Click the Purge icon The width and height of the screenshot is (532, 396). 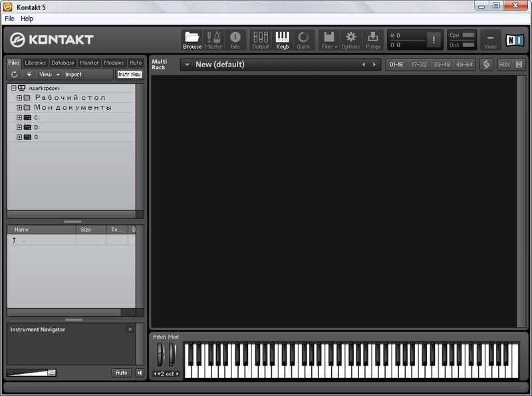(373, 39)
